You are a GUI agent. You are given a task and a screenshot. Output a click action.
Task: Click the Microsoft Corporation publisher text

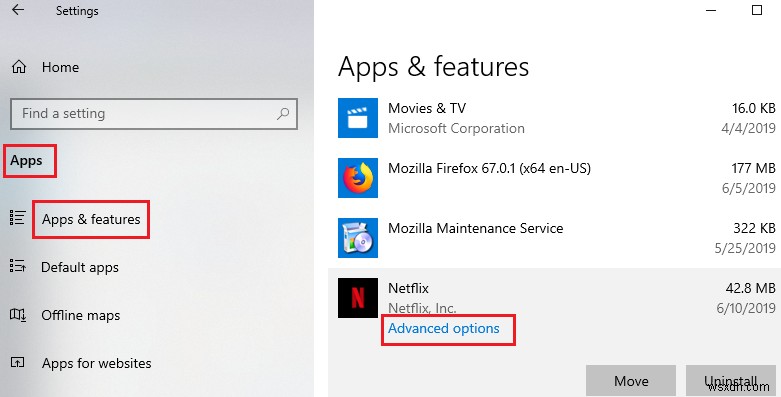(x=456, y=129)
